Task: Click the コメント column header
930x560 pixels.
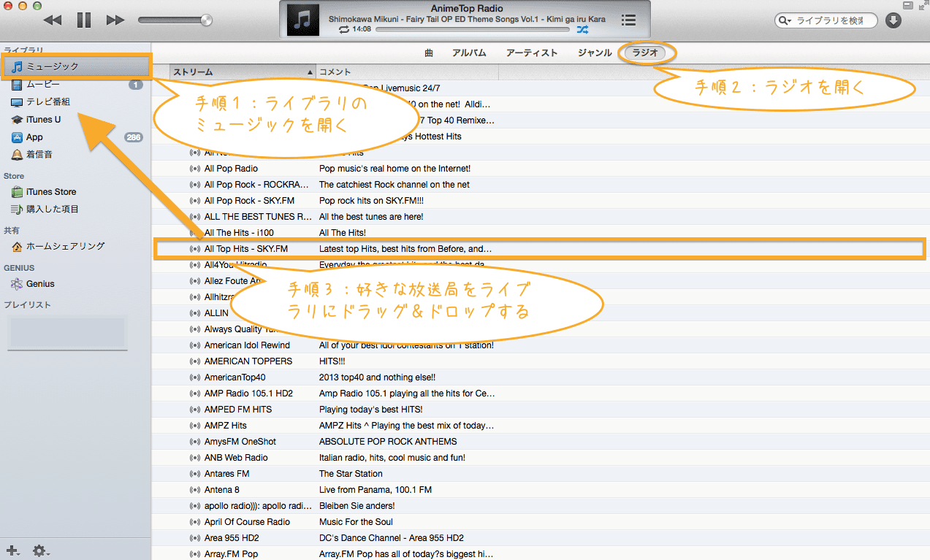Action: [408, 72]
